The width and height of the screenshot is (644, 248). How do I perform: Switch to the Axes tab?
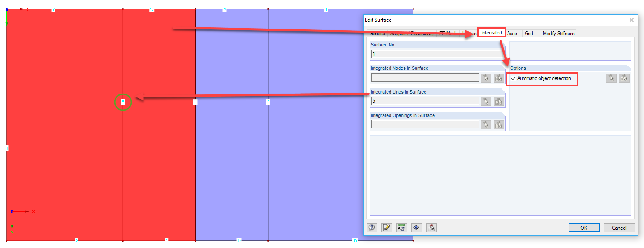point(512,33)
